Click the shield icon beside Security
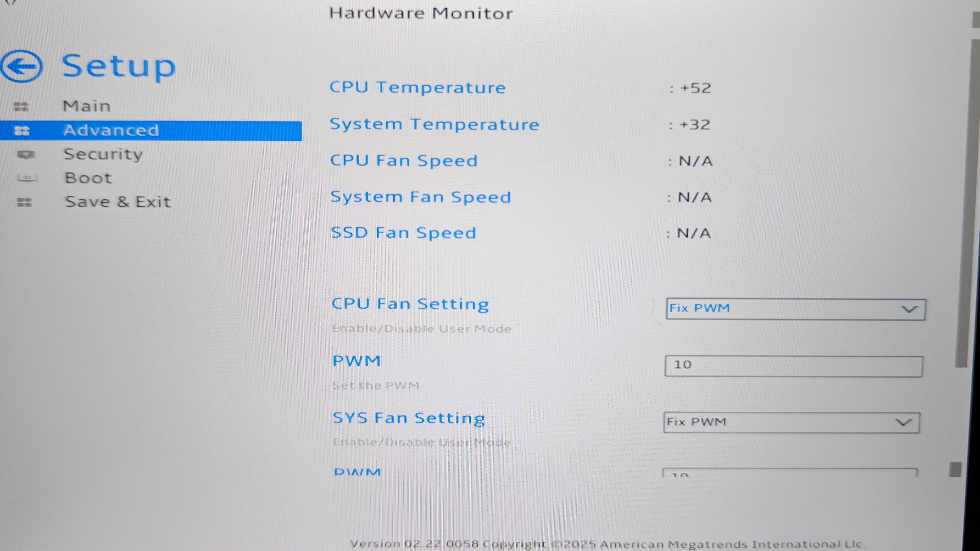The height and width of the screenshot is (551, 980). click(26, 155)
